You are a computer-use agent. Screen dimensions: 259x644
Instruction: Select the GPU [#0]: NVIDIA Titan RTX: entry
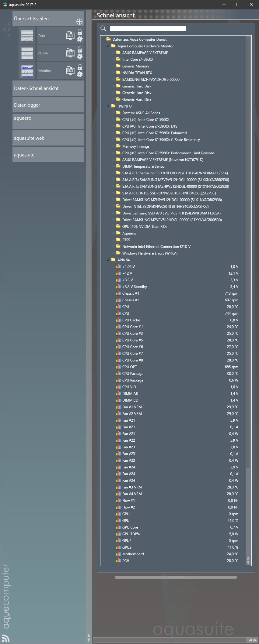[145, 226]
